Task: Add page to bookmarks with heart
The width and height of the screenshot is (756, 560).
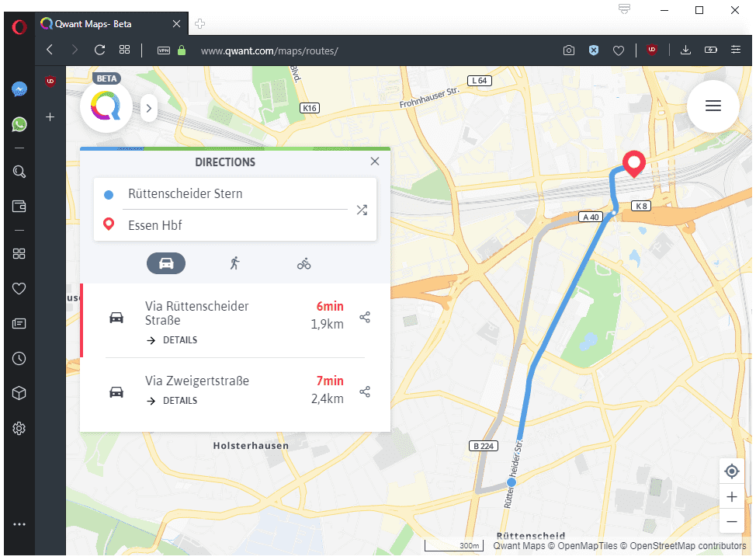Action: pos(619,50)
